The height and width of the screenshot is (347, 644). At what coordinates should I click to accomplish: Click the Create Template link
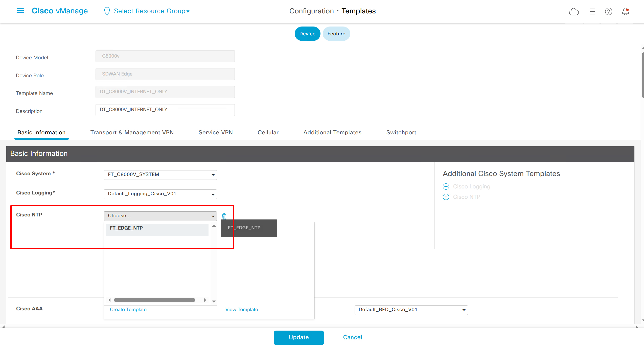128,310
